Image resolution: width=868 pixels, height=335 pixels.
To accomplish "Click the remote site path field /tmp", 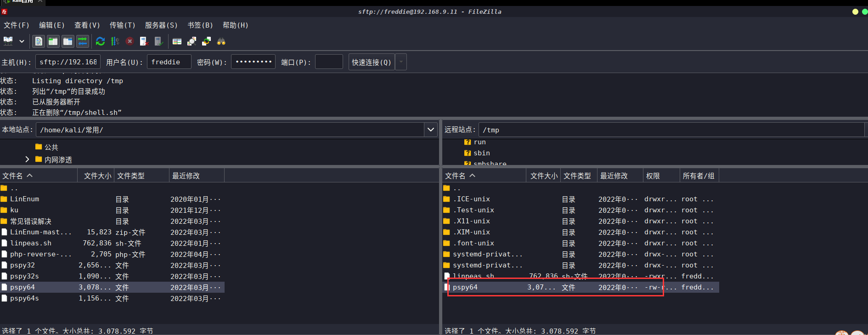I will click(671, 130).
